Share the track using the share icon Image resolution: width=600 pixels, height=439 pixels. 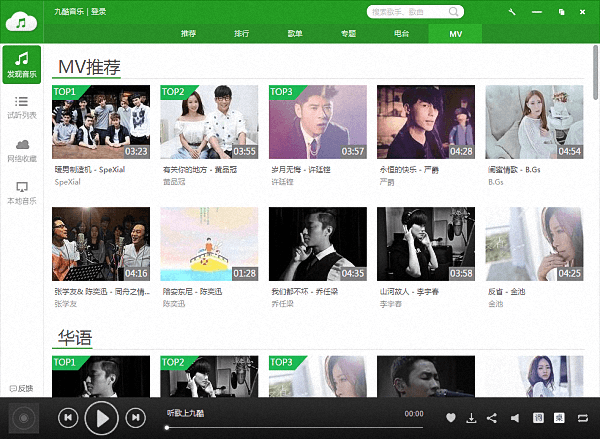(491, 418)
